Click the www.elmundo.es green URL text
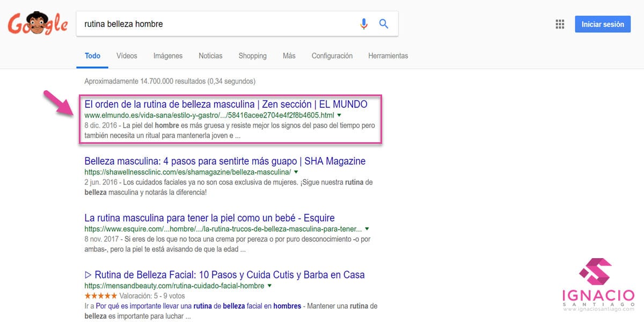The height and width of the screenshot is (322, 644). (209, 115)
